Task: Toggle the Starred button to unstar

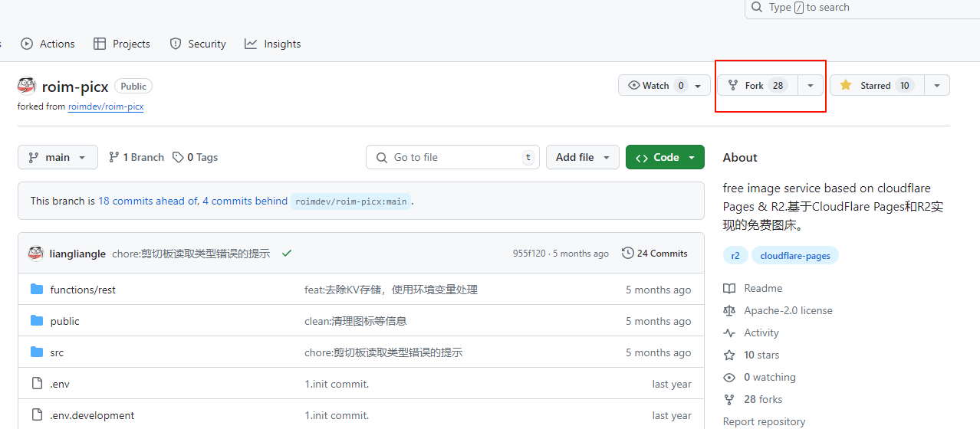Action: click(x=876, y=86)
